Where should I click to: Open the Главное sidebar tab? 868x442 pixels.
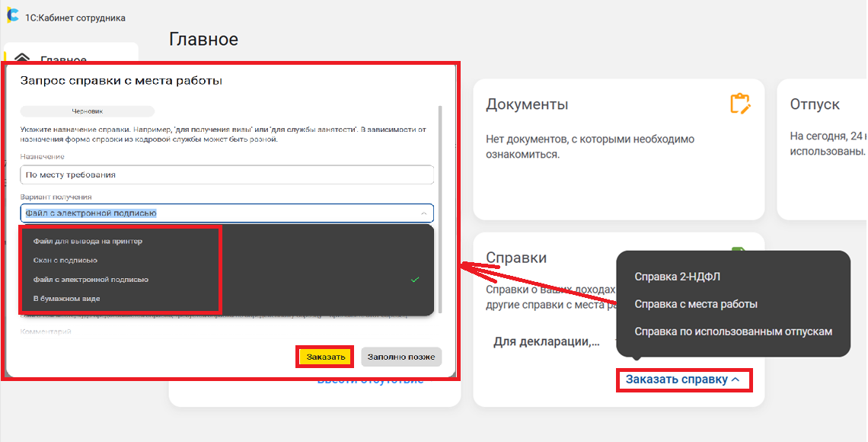coord(64,59)
